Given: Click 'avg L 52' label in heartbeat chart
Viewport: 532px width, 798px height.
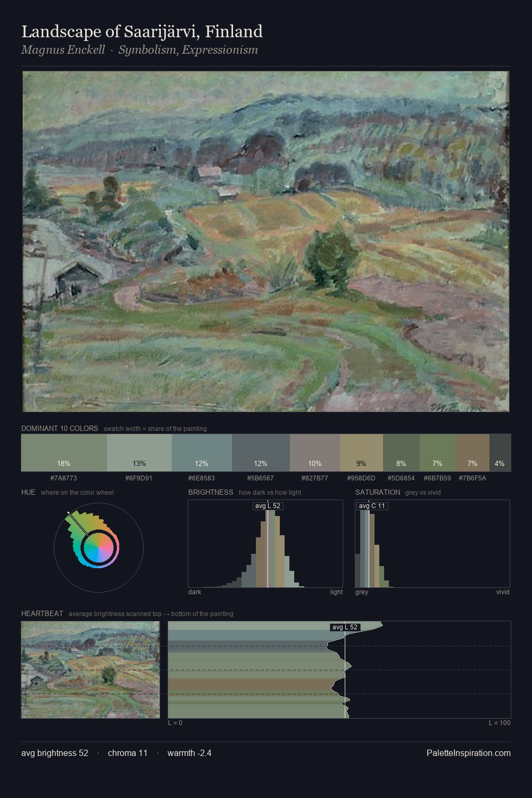Looking at the screenshot, I should pyautogui.click(x=345, y=627).
